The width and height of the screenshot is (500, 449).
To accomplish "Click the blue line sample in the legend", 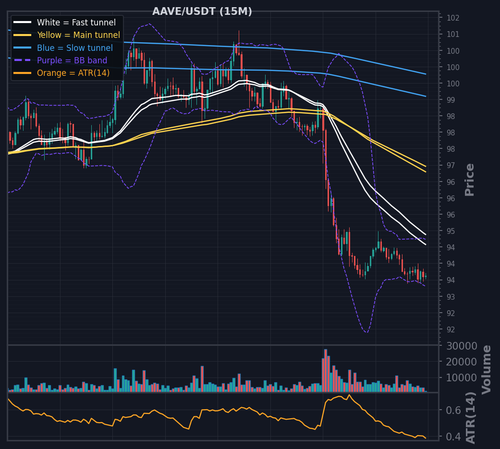I will click(22, 48).
